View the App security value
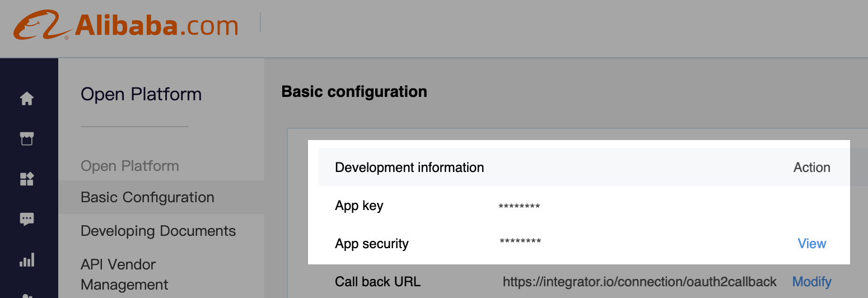868x298 pixels. [x=812, y=244]
